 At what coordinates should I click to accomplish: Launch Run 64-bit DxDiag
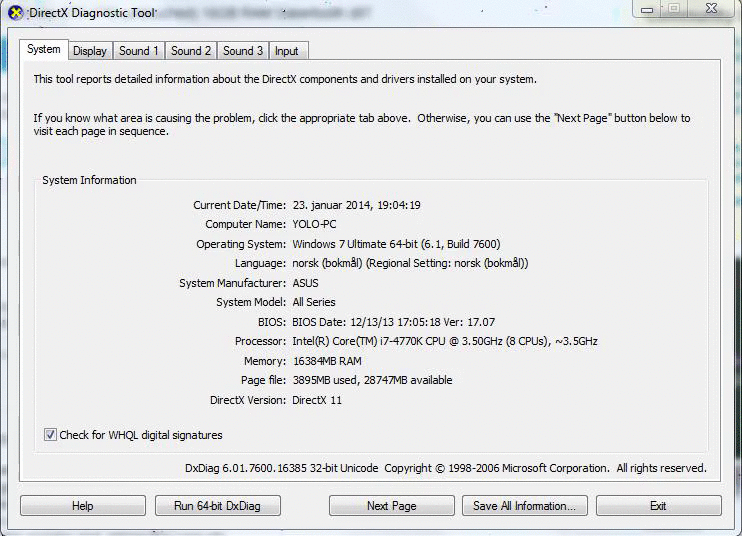tap(218, 506)
